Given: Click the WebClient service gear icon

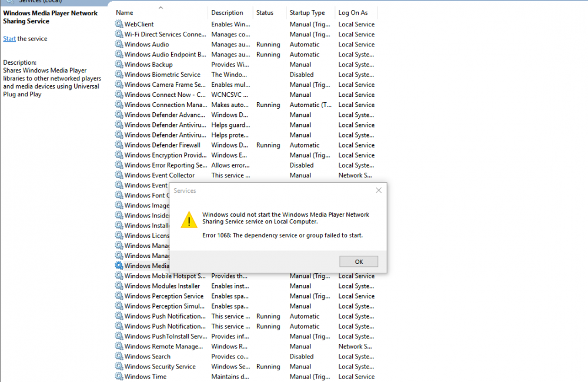Looking at the screenshot, I should pyautogui.click(x=119, y=24).
